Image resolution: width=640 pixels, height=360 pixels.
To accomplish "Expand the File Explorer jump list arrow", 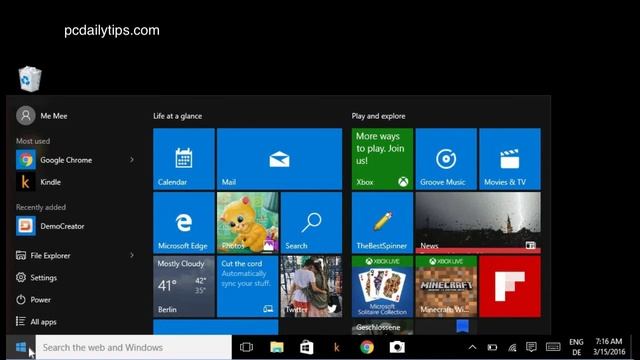I will [132, 256].
